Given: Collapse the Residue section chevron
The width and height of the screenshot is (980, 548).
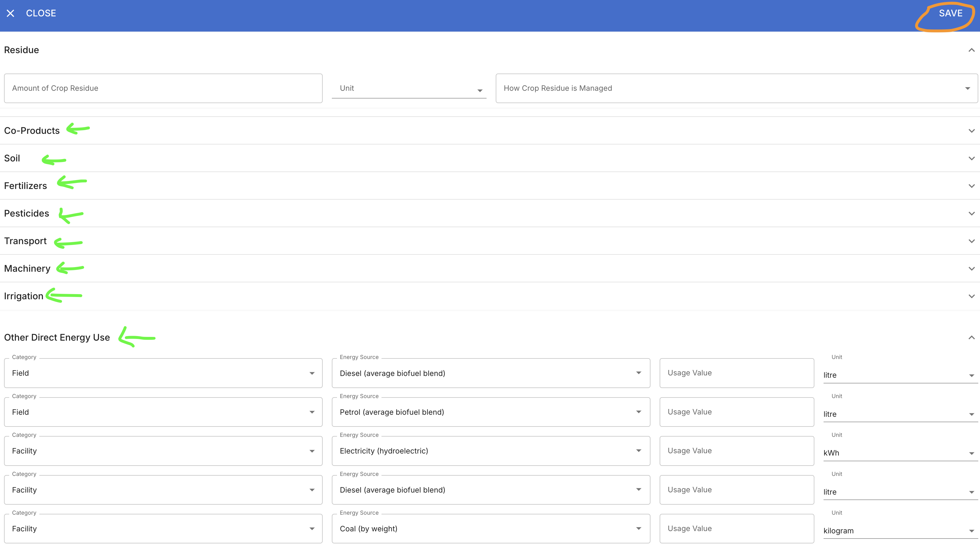Looking at the screenshot, I should tap(971, 50).
